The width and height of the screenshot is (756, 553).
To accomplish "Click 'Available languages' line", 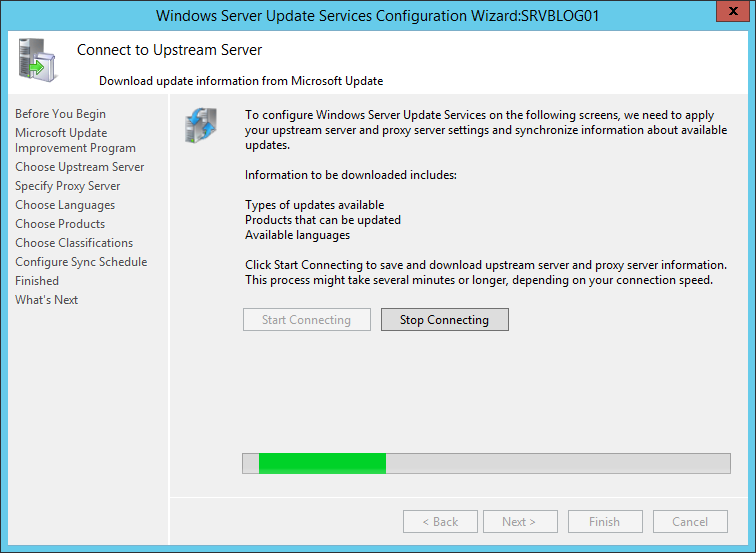I will click(x=297, y=235).
